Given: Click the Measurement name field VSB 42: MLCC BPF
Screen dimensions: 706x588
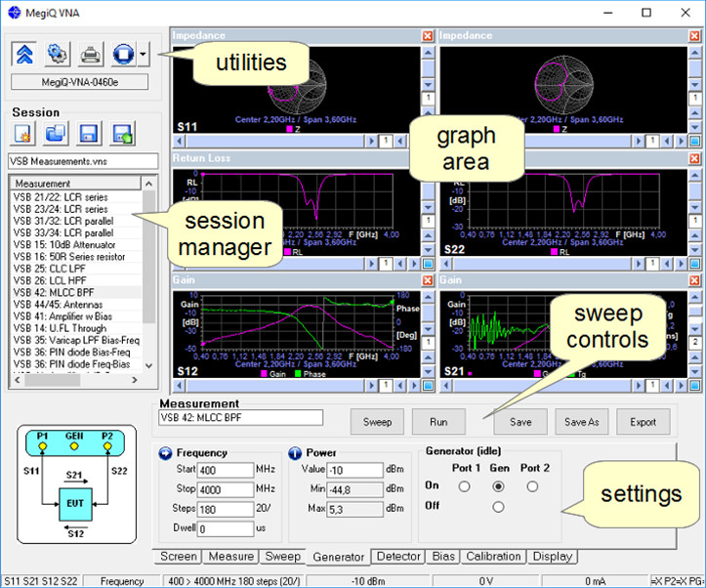Looking at the screenshot, I should (x=240, y=417).
